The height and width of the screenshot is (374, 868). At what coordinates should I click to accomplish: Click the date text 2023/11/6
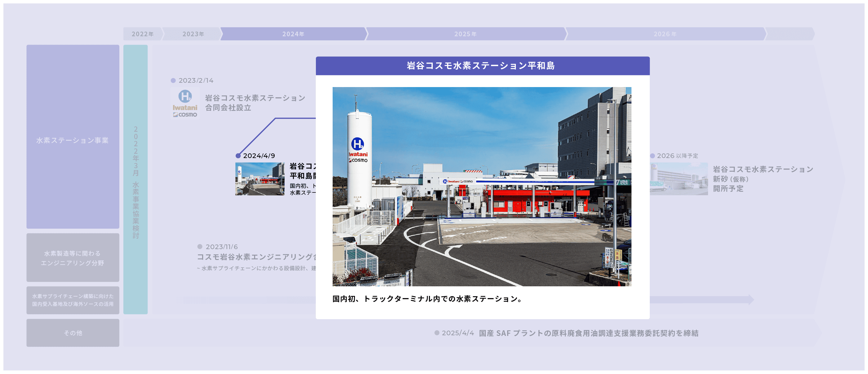tap(222, 247)
